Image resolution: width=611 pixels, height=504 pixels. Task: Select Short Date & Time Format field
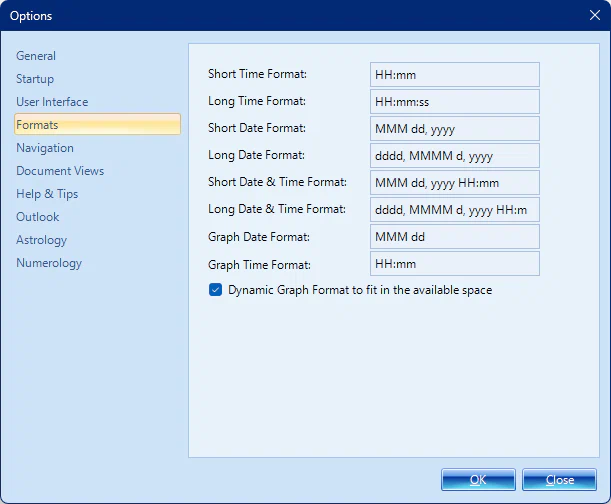tap(454, 183)
